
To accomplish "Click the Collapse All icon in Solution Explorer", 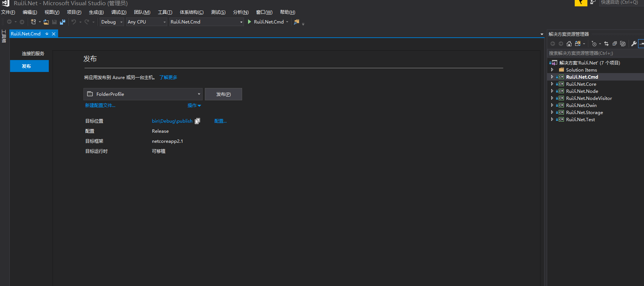I will pyautogui.click(x=615, y=44).
